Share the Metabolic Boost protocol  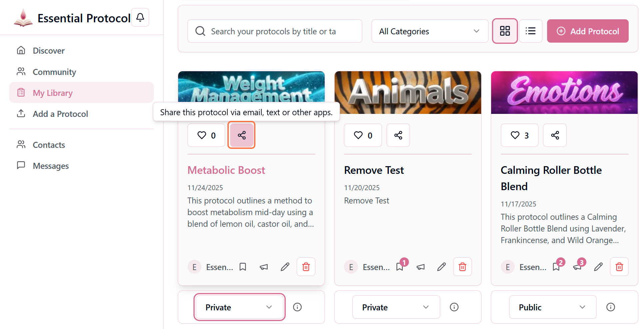coord(241,135)
